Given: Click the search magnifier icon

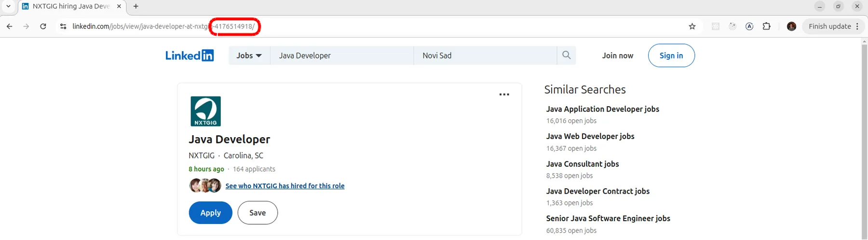Looking at the screenshot, I should coord(566,56).
